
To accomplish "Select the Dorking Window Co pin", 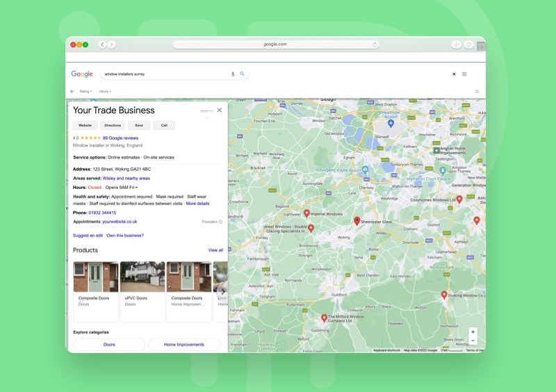I will click(x=444, y=295).
